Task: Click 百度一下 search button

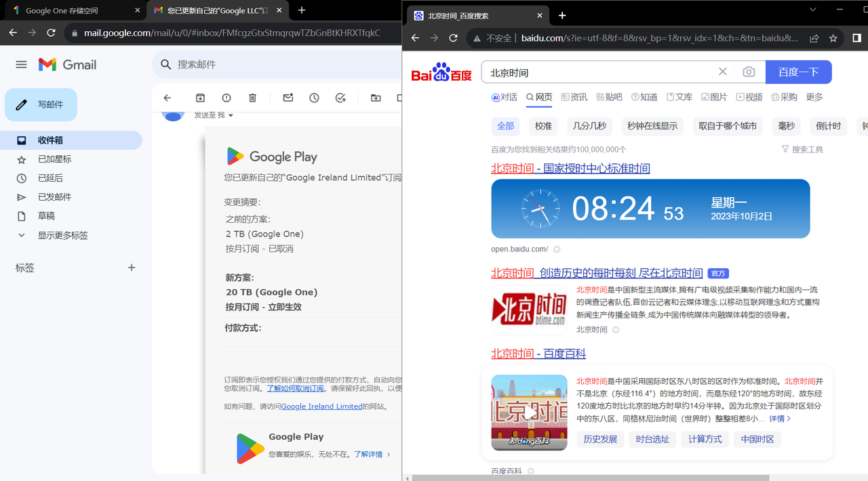Action: click(799, 72)
